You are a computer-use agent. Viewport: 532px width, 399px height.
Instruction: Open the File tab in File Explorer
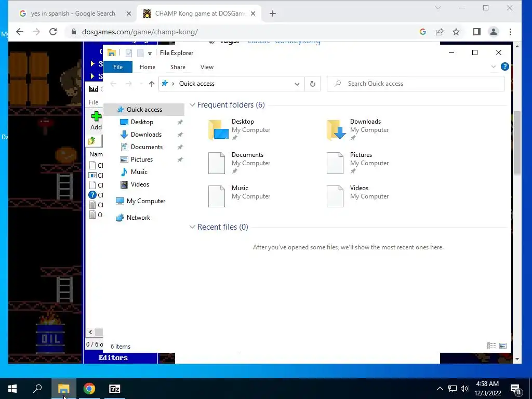(118, 67)
